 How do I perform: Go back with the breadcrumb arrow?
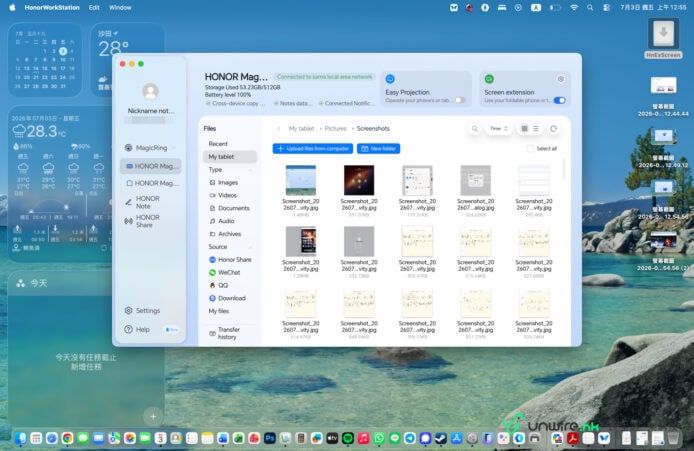[x=278, y=129]
